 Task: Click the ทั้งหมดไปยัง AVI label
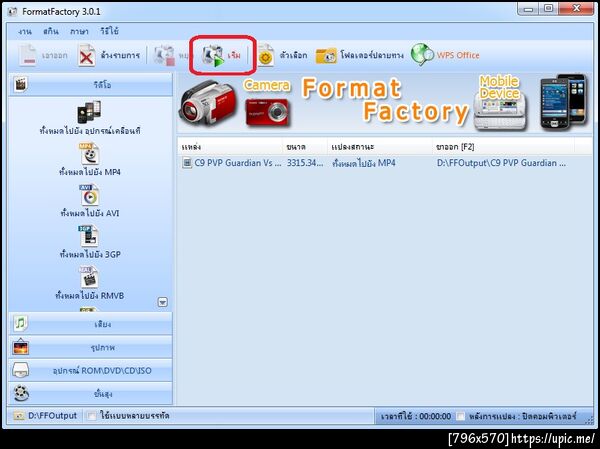pyautogui.click(x=90, y=213)
